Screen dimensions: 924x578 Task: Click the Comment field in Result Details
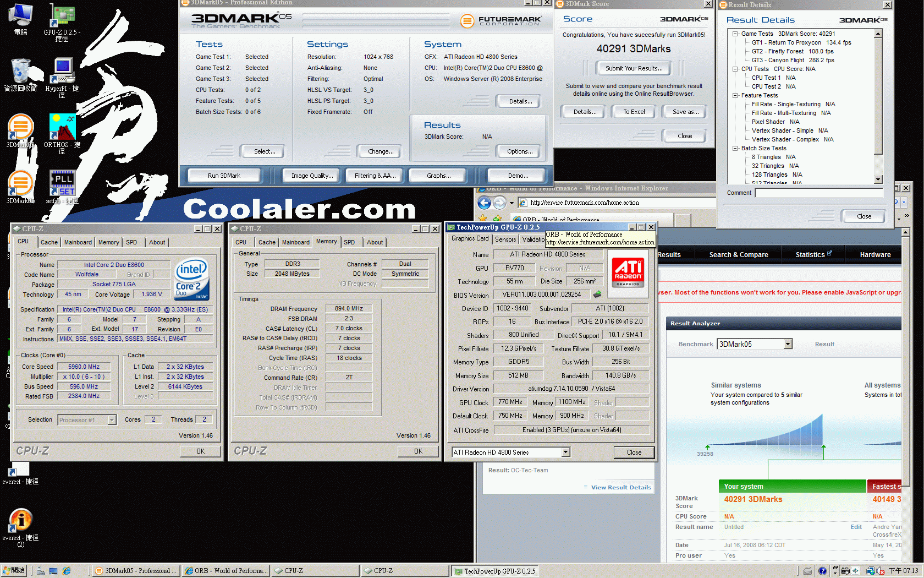pos(818,193)
